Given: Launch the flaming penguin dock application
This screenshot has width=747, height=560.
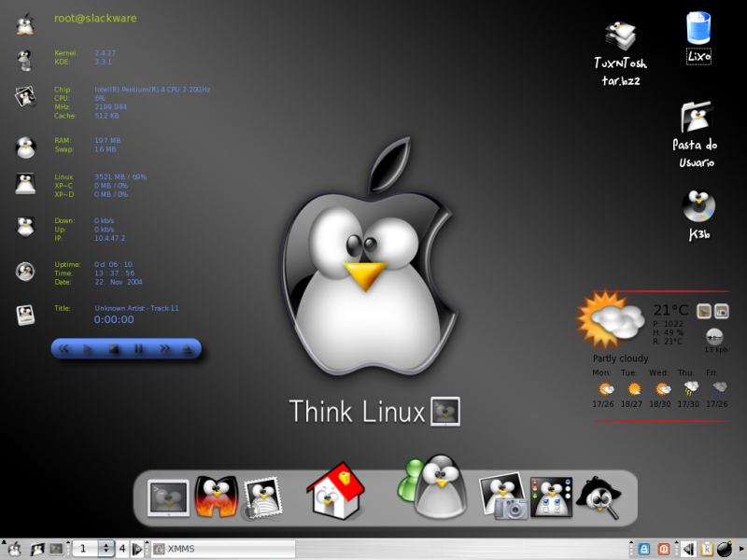Looking at the screenshot, I should pos(217,497).
